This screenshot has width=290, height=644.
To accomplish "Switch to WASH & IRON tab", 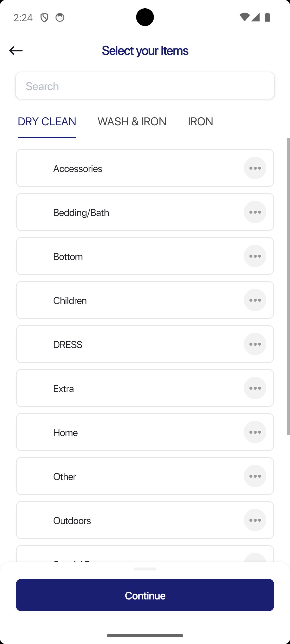I will [x=132, y=122].
